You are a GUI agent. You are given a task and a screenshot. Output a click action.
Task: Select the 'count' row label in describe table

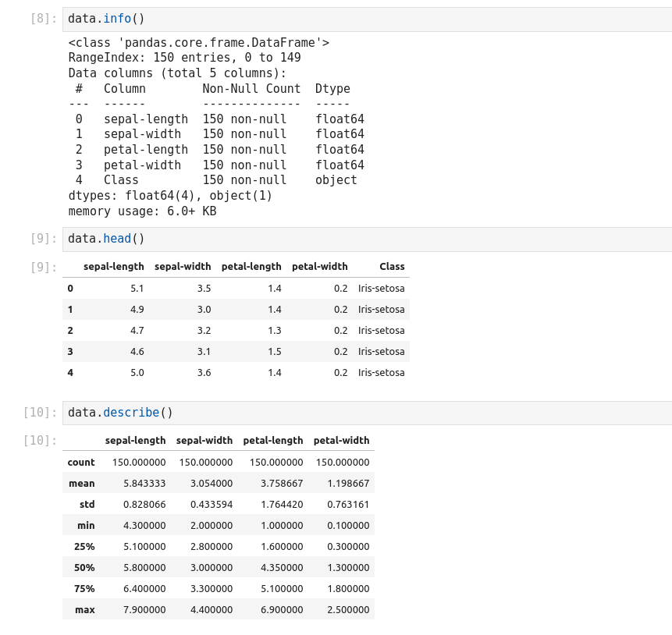(81, 463)
